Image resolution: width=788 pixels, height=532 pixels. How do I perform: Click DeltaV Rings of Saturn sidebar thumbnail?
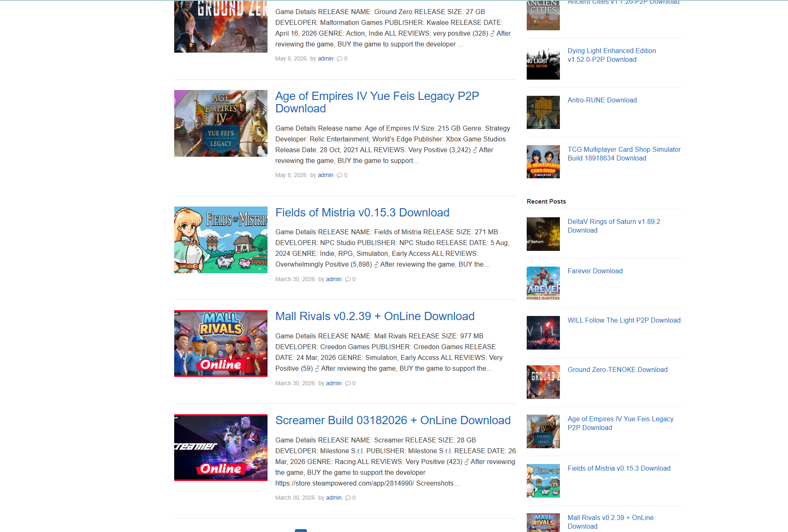tap(543, 234)
